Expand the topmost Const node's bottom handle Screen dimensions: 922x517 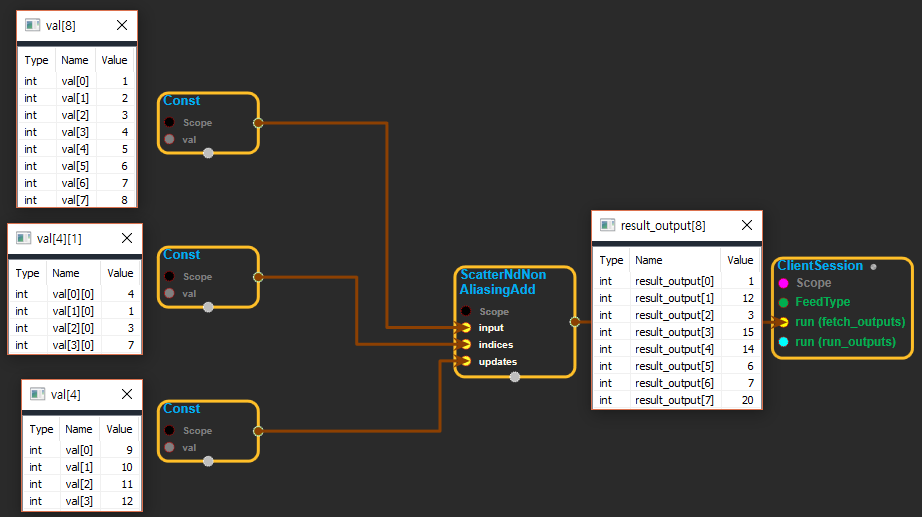pos(208,153)
